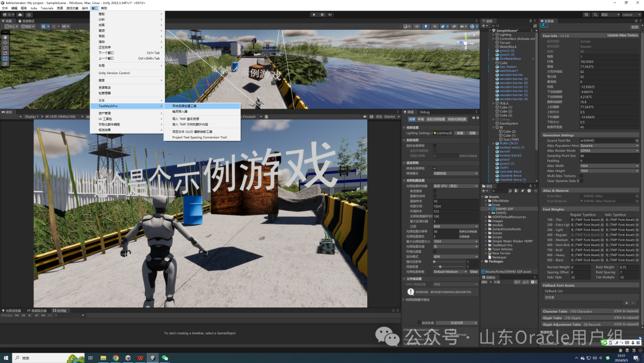Open the Atlas Height dropdown
The image size is (644, 363).
coord(609,171)
